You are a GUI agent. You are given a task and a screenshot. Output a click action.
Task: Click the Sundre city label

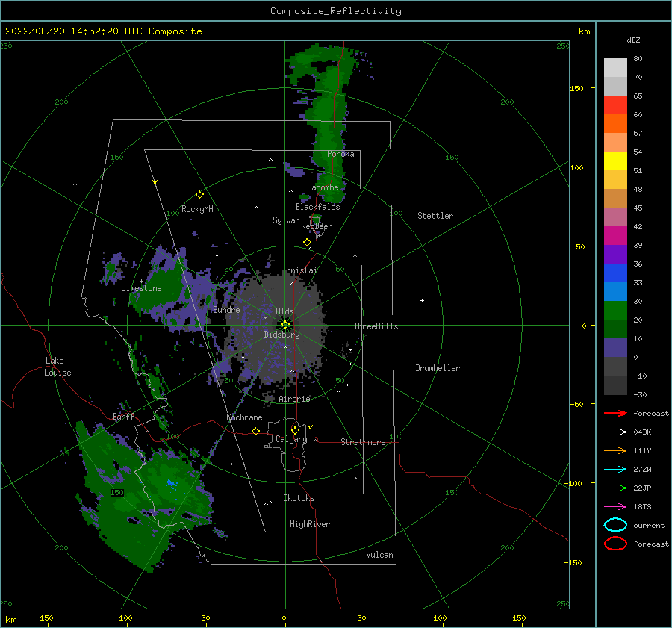pos(227,310)
